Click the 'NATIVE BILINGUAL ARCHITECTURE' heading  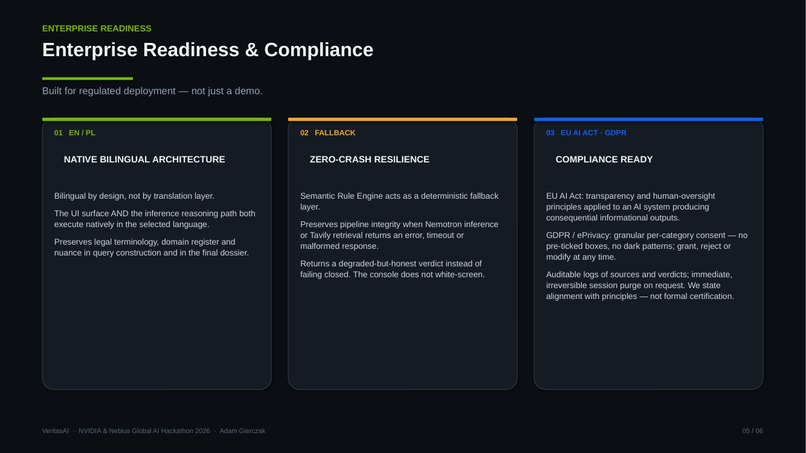[x=144, y=159]
